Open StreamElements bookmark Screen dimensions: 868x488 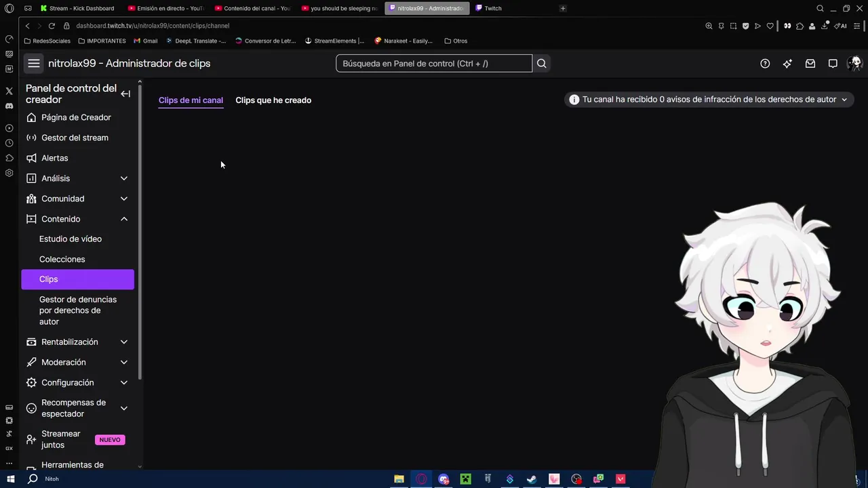click(x=335, y=41)
